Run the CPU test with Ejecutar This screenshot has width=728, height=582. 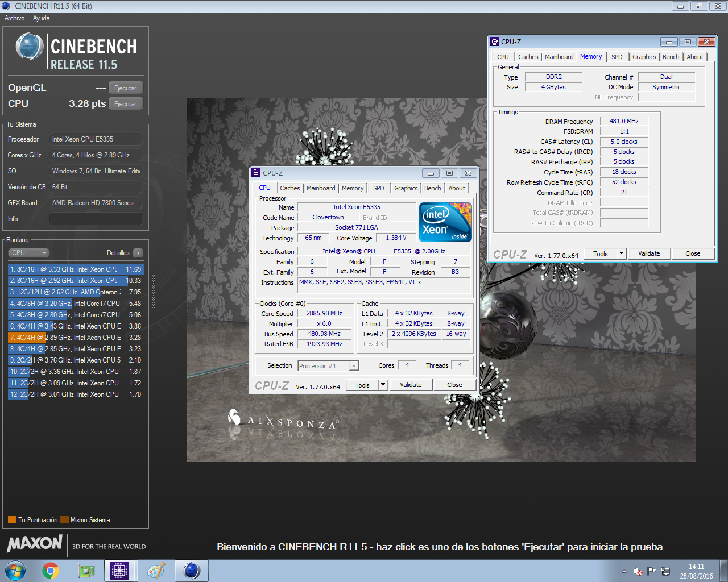tap(125, 104)
